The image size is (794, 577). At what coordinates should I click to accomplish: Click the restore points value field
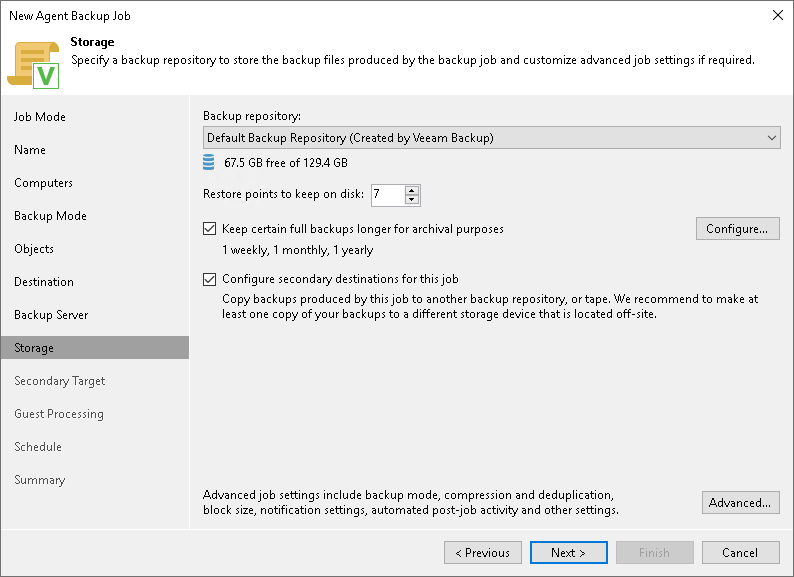tap(388, 195)
